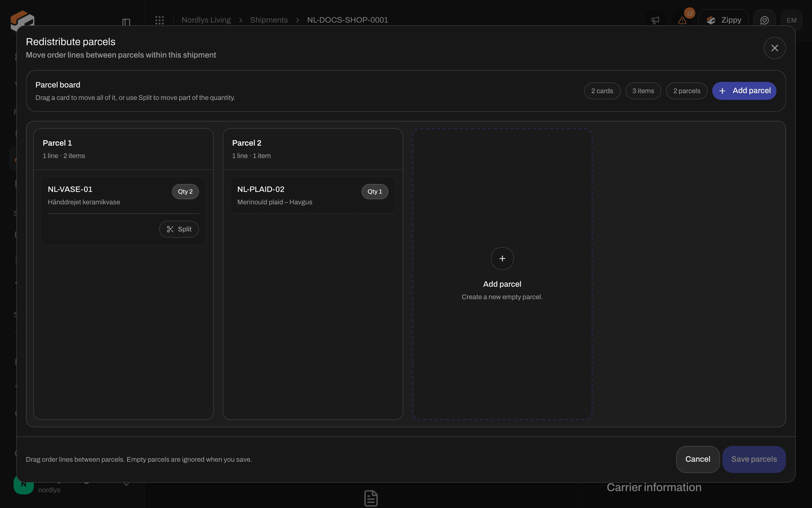This screenshot has width=812, height=508.
Task: Click the blue Add parcel button
Action: coord(744,91)
